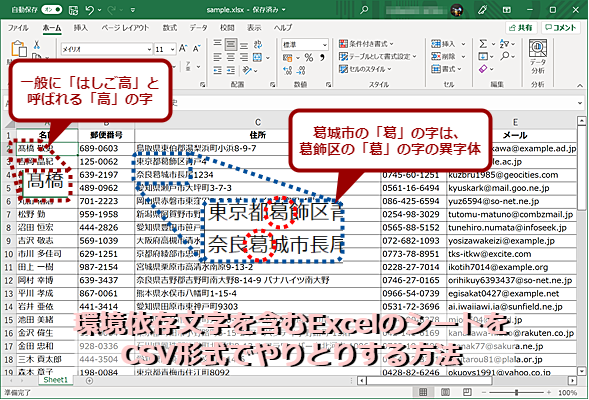Select the Sheet1 sheet tab
The image size is (589, 400).
tap(56, 380)
